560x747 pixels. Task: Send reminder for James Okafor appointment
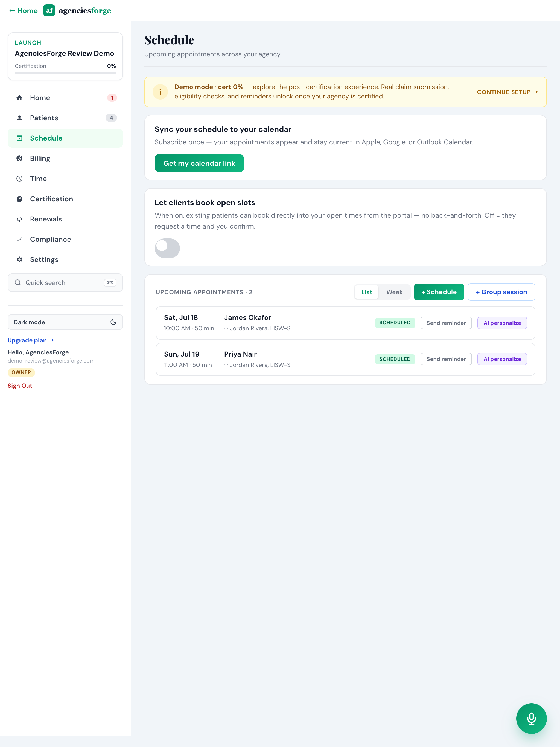(x=446, y=323)
